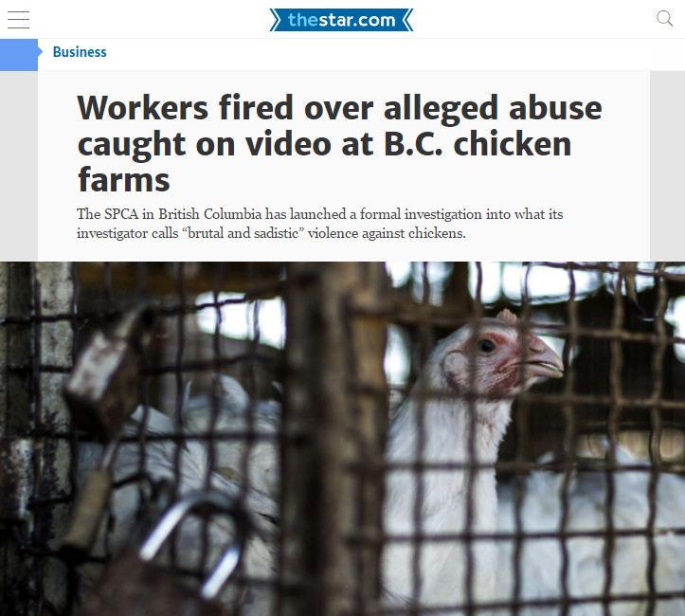
Task: Click "Workers fired" at headline start
Action: [x=186, y=107]
